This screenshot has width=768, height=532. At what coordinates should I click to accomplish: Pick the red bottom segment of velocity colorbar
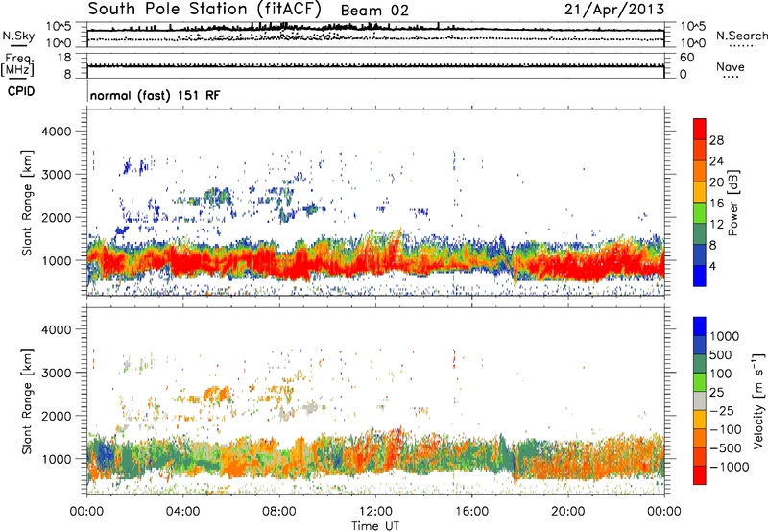(x=700, y=475)
